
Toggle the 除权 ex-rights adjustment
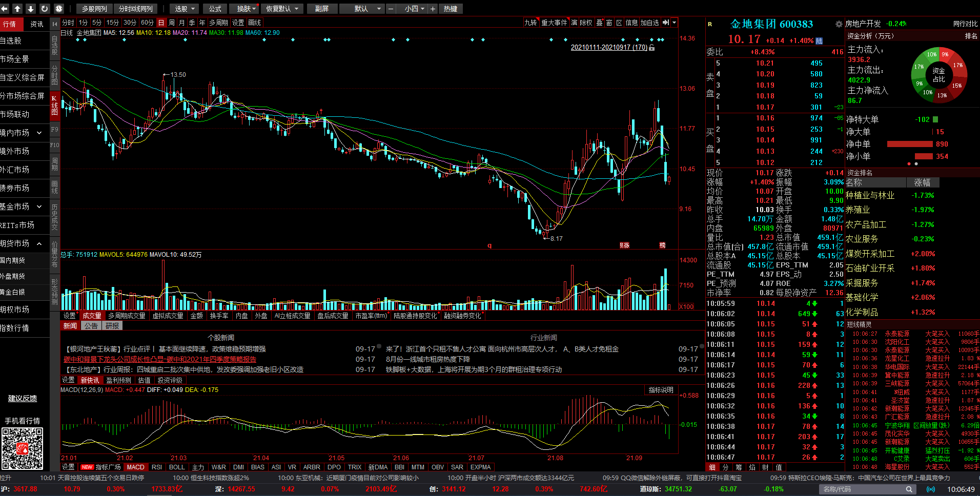pos(586,23)
